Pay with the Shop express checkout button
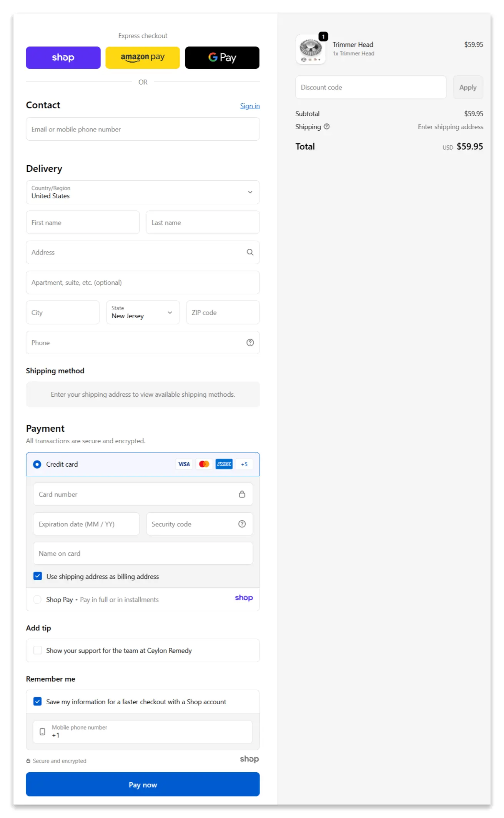This screenshot has height=818, width=504. click(x=63, y=58)
